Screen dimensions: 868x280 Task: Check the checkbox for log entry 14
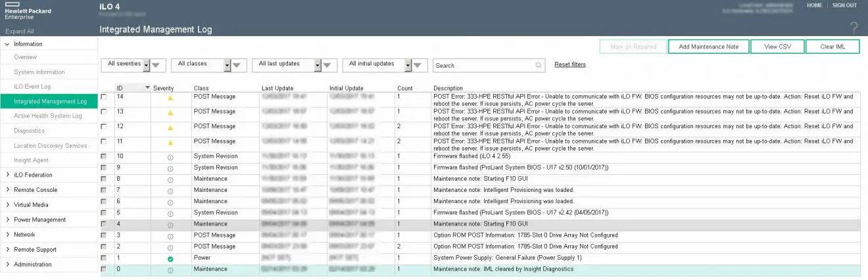click(x=105, y=97)
